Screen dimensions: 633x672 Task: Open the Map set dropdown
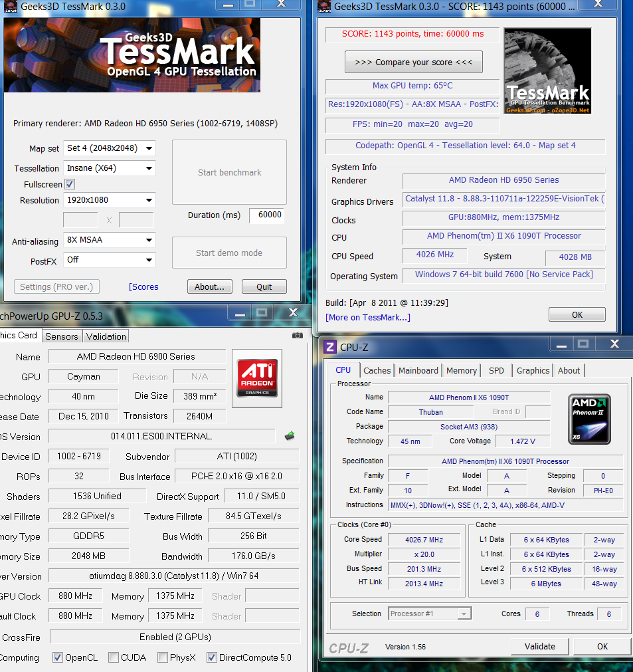(x=109, y=148)
